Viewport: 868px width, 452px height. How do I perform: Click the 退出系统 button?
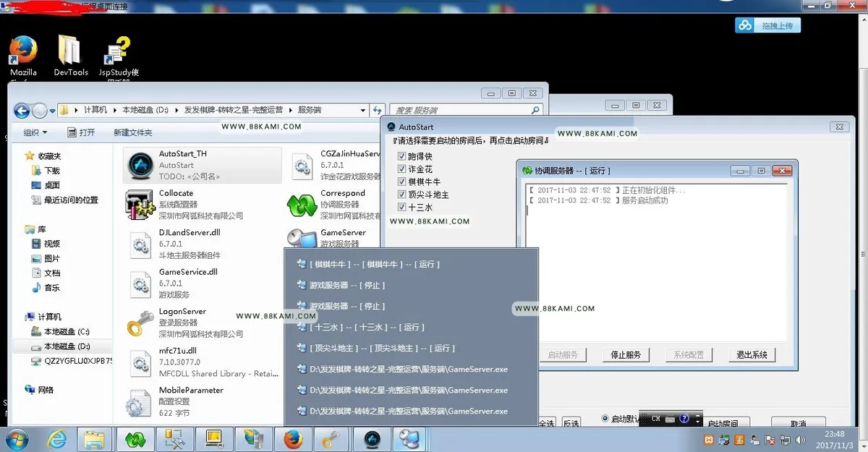coord(755,355)
